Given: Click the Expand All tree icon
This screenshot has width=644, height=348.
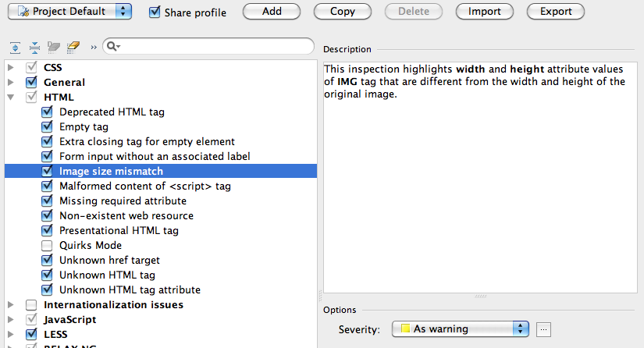Looking at the screenshot, I should tap(16, 48).
